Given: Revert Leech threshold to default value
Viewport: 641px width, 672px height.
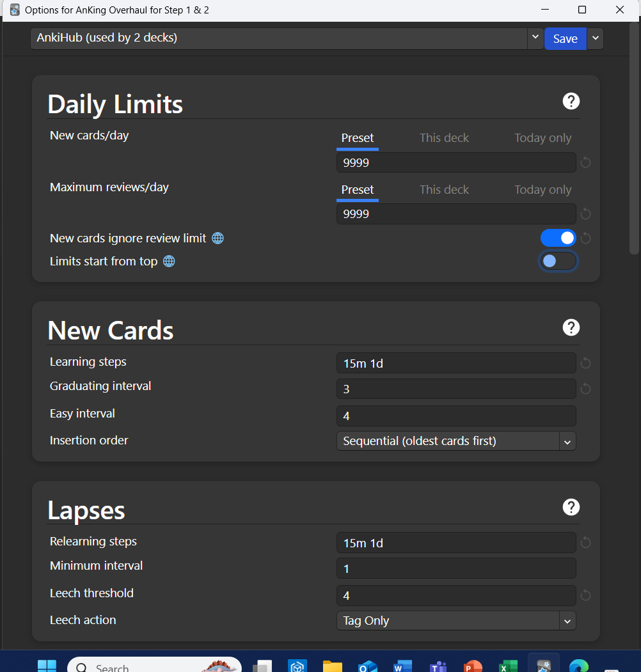Looking at the screenshot, I should click(x=585, y=595).
